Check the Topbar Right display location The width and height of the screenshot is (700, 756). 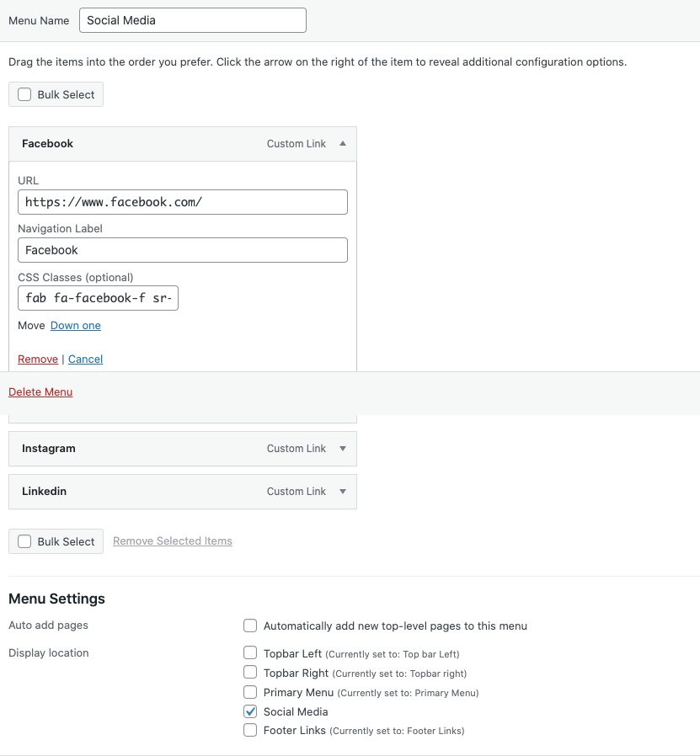(x=250, y=672)
